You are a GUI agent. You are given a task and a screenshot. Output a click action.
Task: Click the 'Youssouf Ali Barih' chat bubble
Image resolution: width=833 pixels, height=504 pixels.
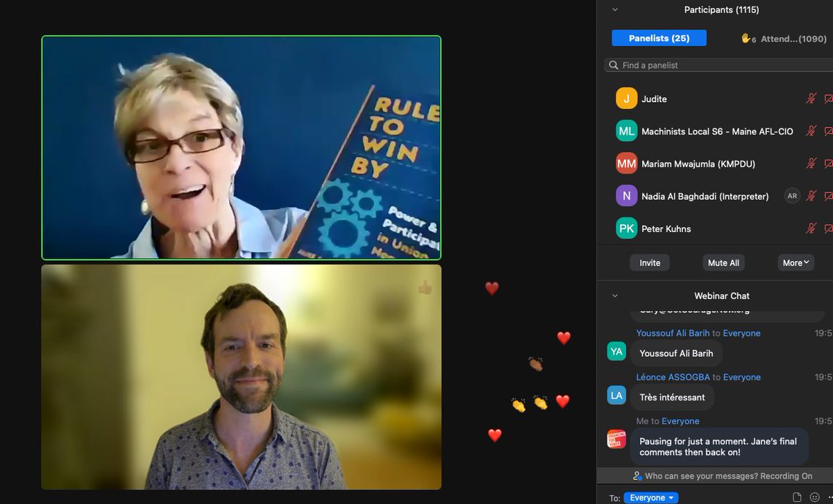coord(676,353)
